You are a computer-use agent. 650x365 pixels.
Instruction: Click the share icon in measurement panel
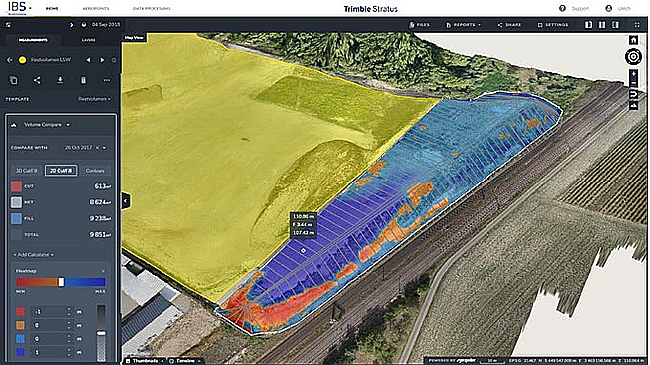(x=37, y=80)
